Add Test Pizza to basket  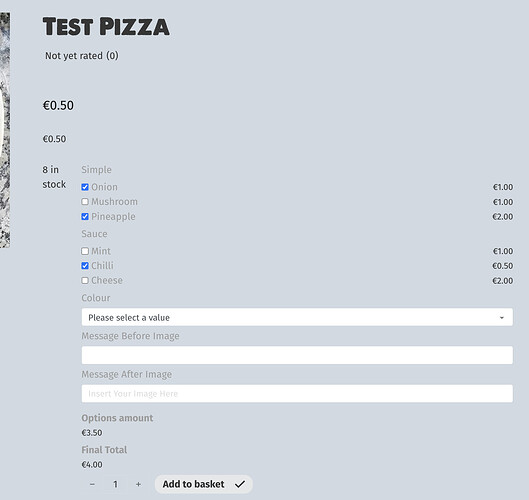pyautogui.click(x=203, y=484)
